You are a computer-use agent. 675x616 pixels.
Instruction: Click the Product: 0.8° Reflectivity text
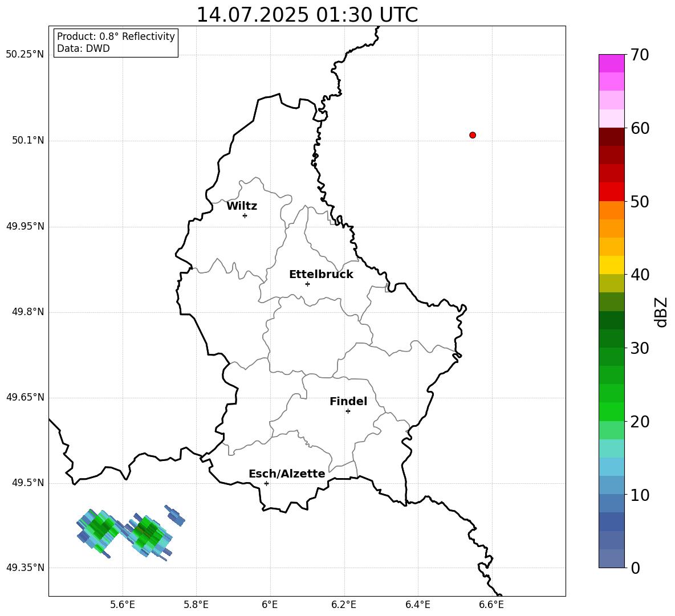pyautogui.click(x=116, y=36)
